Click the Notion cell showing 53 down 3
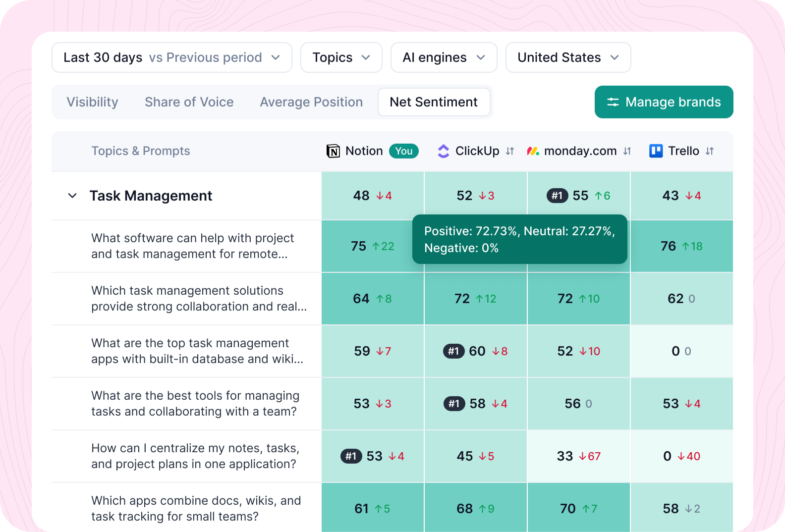The height and width of the screenshot is (532, 785). pyautogui.click(x=373, y=404)
